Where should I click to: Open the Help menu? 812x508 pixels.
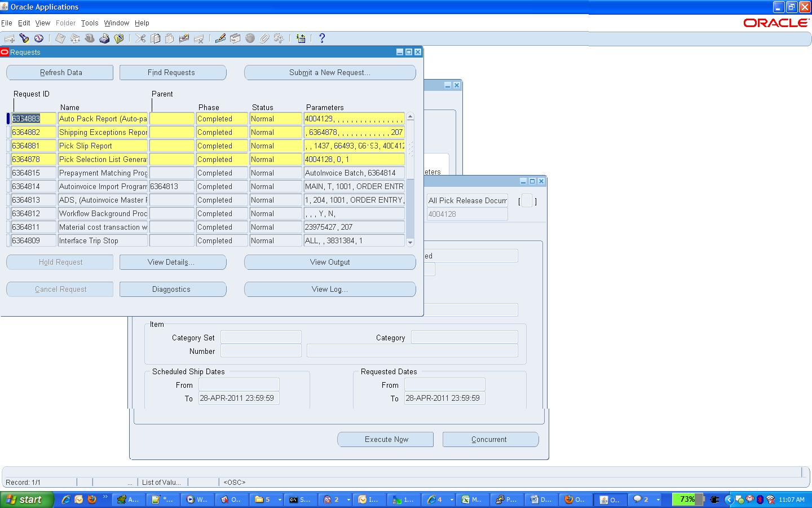pyautogui.click(x=142, y=23)
